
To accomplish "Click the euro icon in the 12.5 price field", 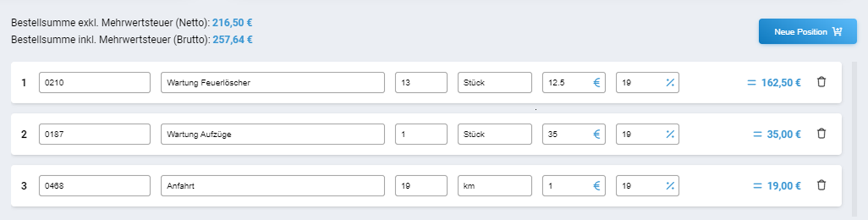I will 596,83.
